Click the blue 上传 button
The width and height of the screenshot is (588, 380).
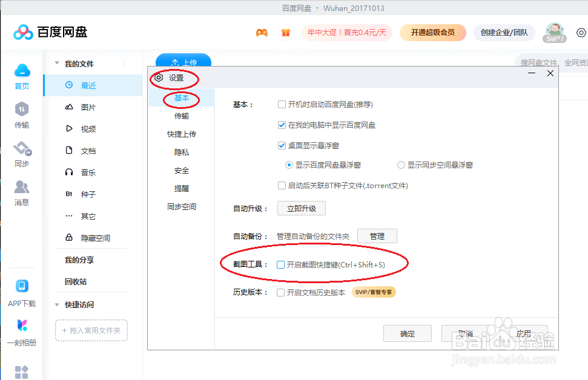pos(183,61)
